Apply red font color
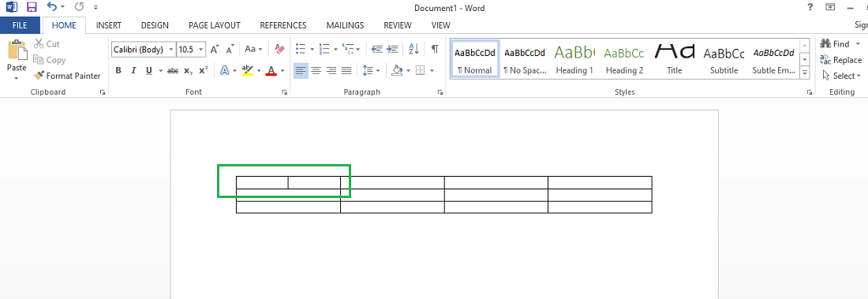 point(271,70)
